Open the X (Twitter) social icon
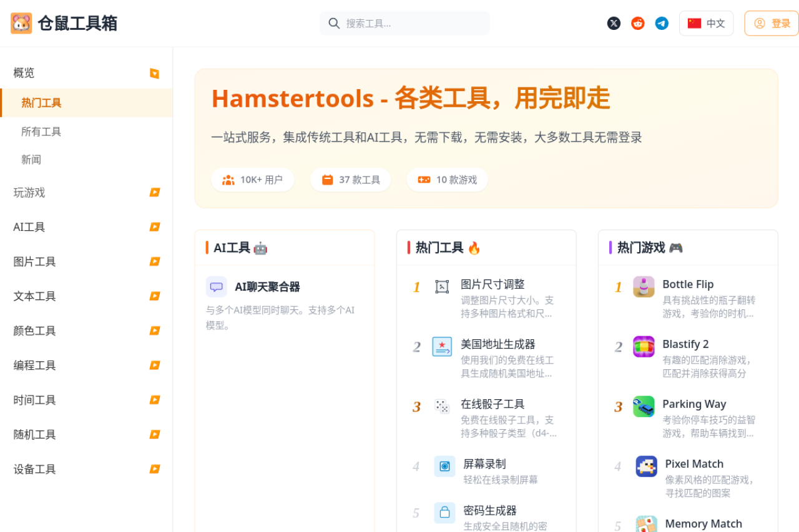Screen dimensions: 799x532 614,23
